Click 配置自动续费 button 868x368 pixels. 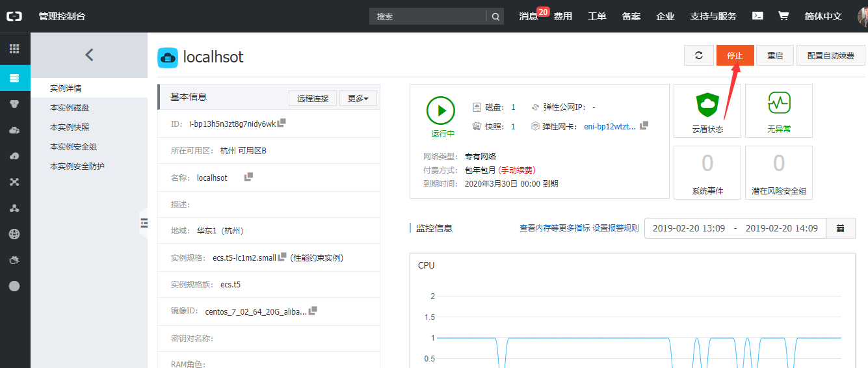pyautogui.click(x=831, y=55)
